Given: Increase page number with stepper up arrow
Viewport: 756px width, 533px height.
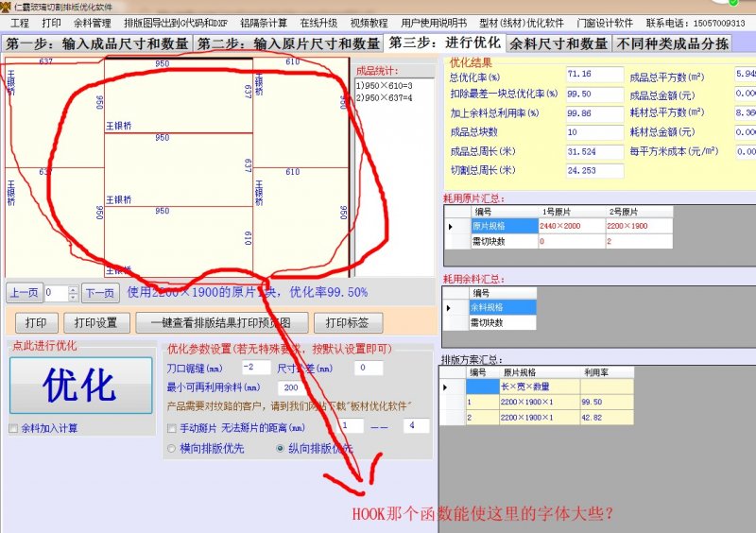Looking at the screenshot, I should [74, 289].
